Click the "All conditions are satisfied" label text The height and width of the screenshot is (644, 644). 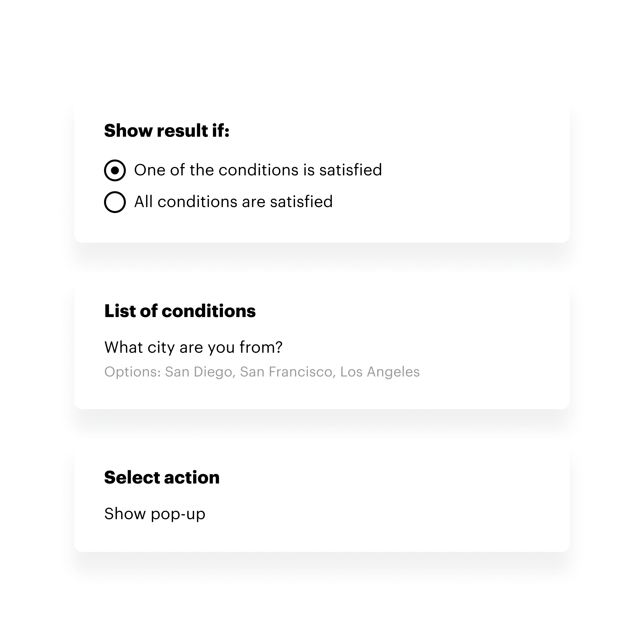(x=233, y=202)
